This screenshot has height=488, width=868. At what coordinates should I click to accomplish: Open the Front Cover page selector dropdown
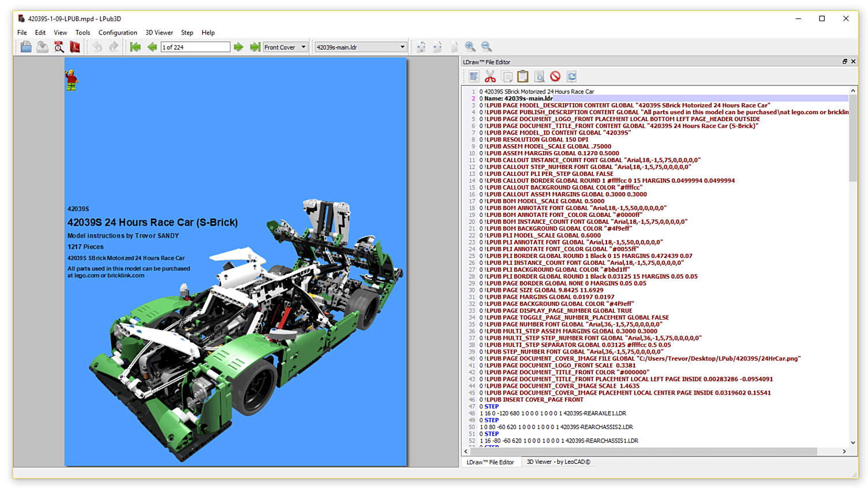[x=303, y=47]
